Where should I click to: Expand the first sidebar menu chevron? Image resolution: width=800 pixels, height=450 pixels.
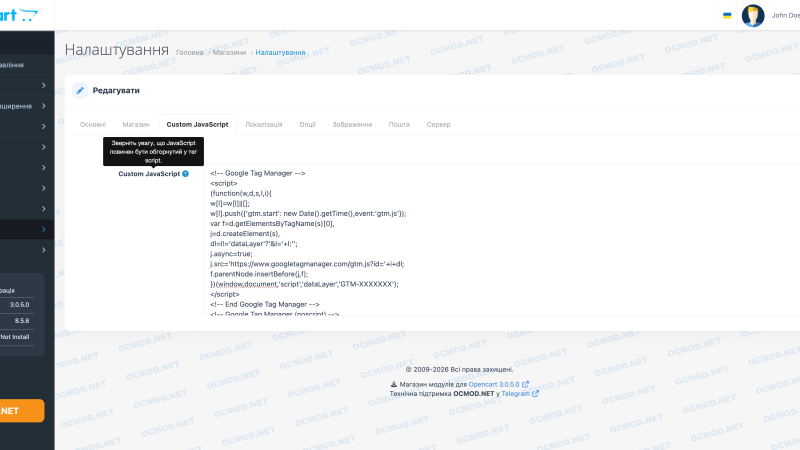44,85
